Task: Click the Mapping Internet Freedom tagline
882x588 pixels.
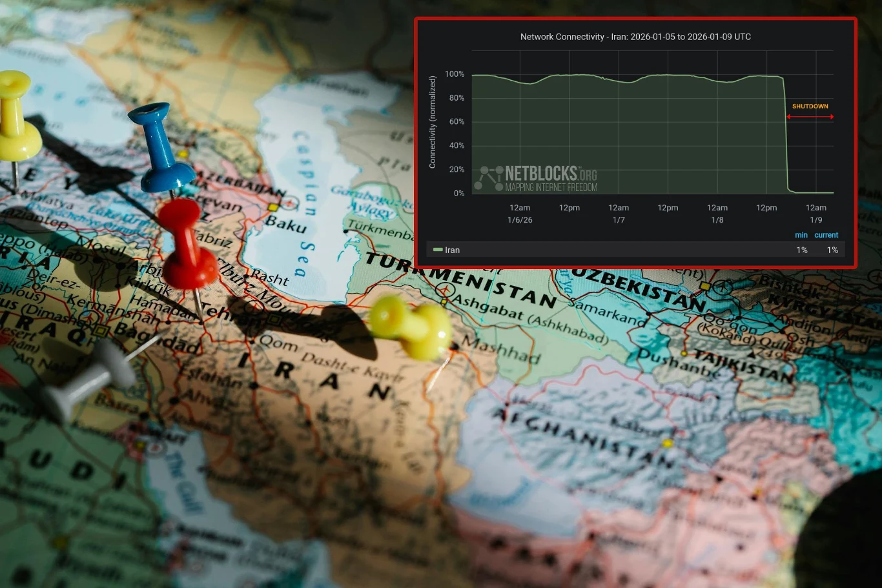Action: tap(551, 188)
